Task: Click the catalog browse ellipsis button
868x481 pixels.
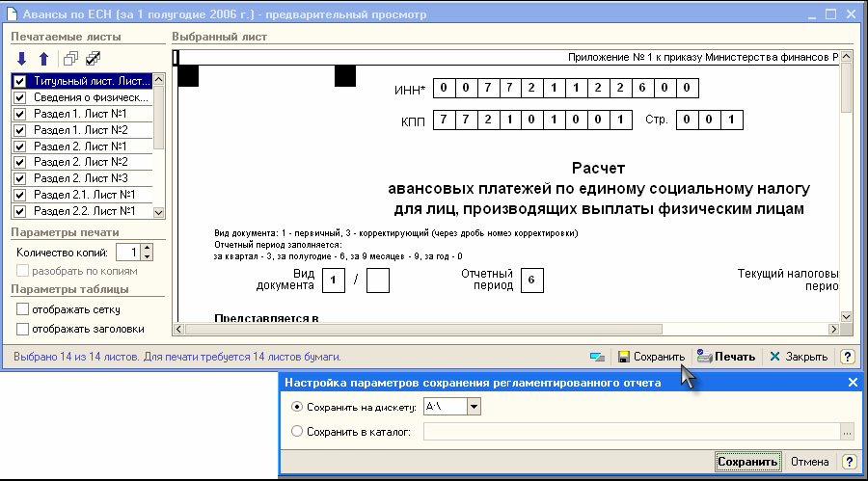Action: pos(847,432)
